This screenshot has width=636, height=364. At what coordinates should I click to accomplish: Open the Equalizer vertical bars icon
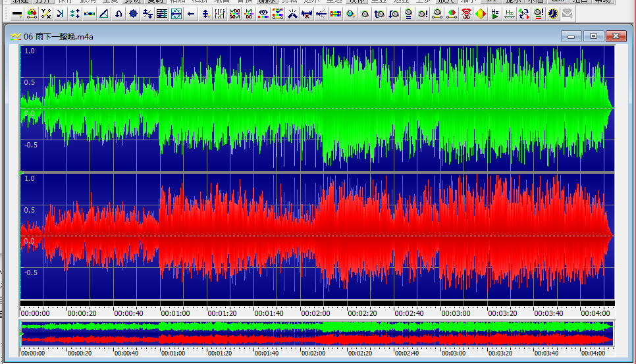tap(220, 14)
